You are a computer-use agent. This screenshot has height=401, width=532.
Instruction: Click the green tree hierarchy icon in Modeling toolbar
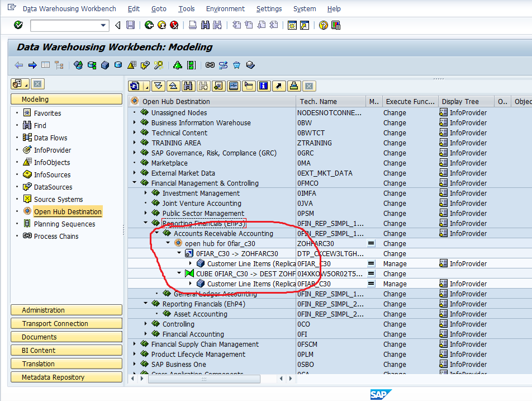pos(178,65)
